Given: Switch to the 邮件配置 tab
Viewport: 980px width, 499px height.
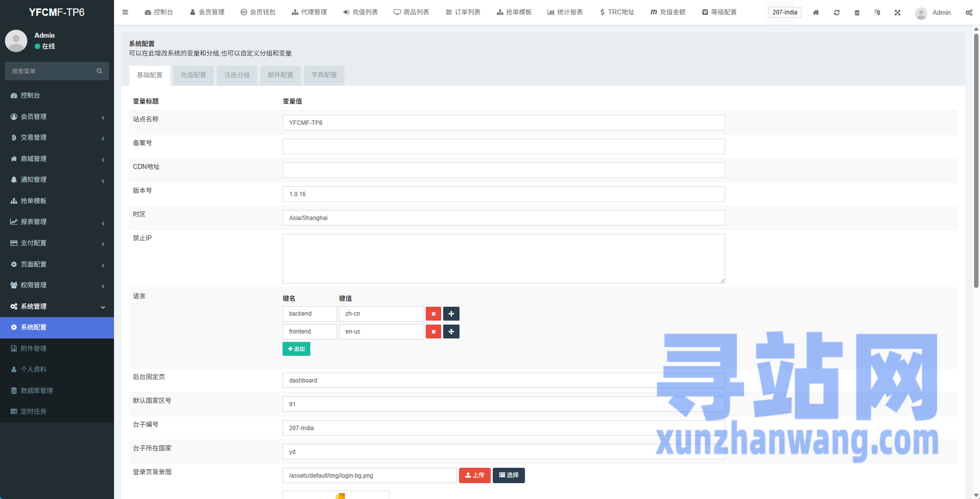Looking at the screenshot, I should point(280,75).
